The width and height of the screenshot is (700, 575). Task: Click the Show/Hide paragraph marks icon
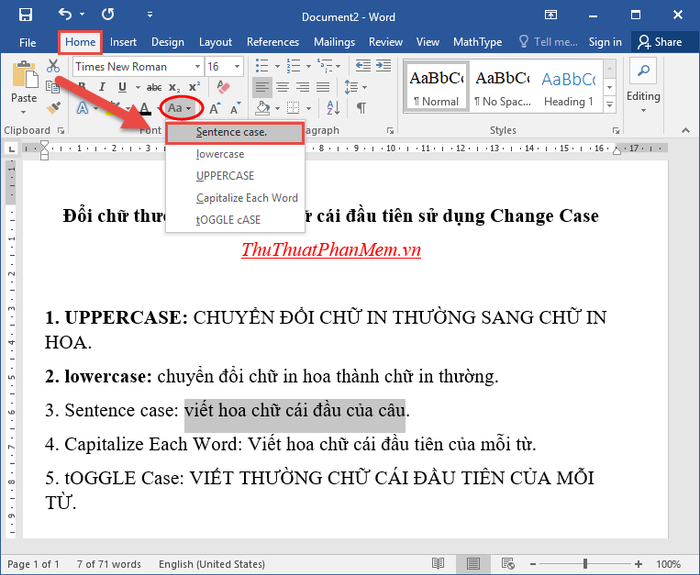pos(361,108)
